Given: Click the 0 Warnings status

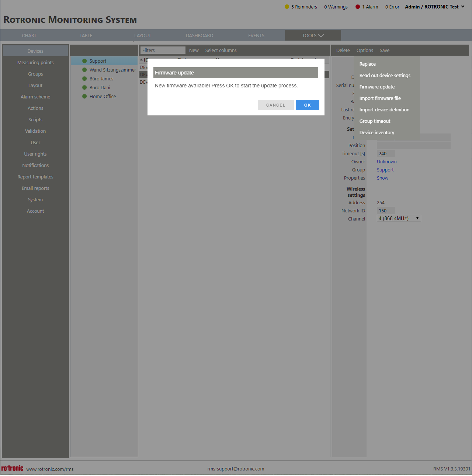Looking at the screenshot, I should coord(336,7).
